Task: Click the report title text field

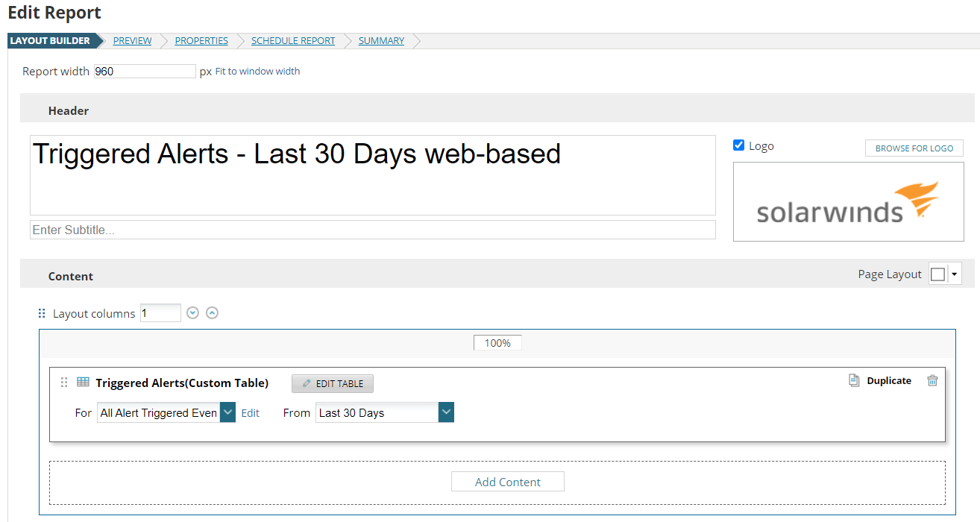Action: click(373, 175)
